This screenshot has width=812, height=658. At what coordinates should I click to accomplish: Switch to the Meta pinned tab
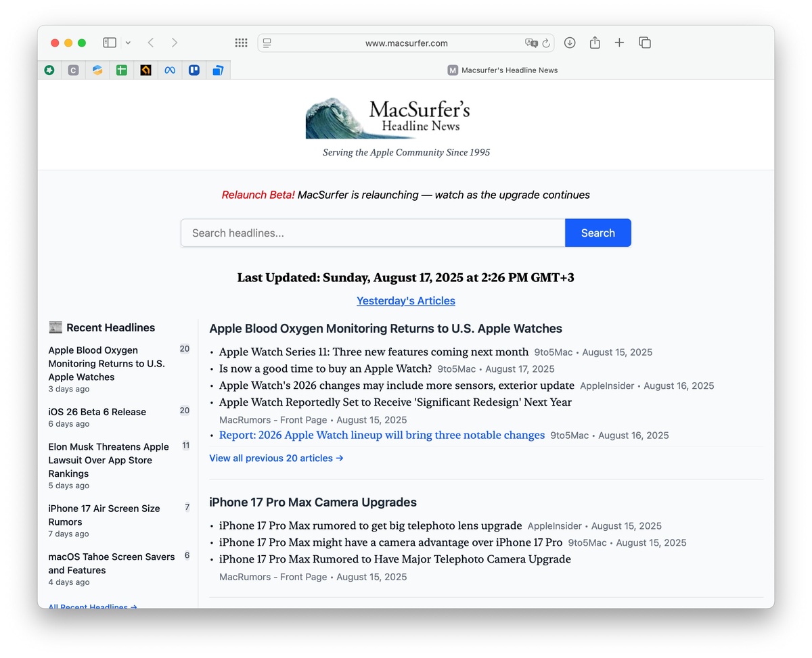(x=170, y=70)
